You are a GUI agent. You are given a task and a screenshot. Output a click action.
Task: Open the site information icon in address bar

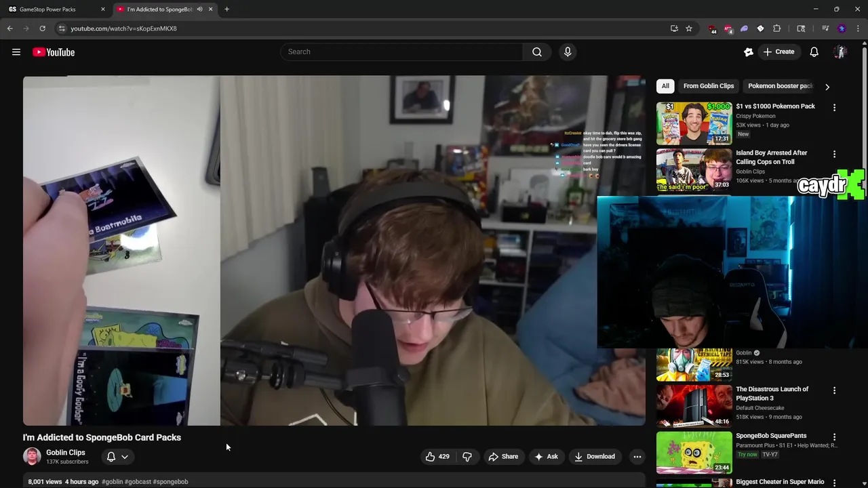click(x=61, y=28)
